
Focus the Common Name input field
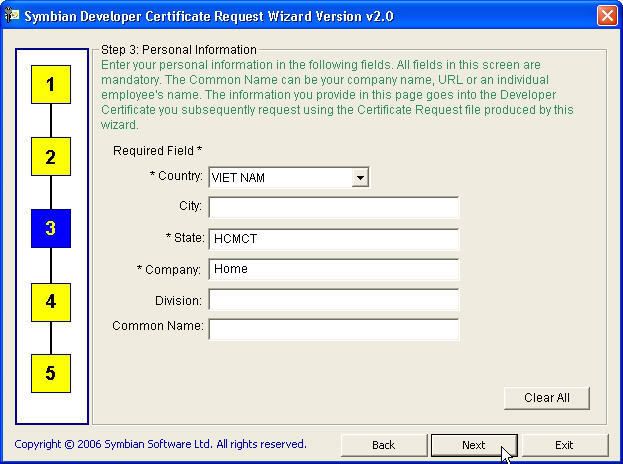333,328
